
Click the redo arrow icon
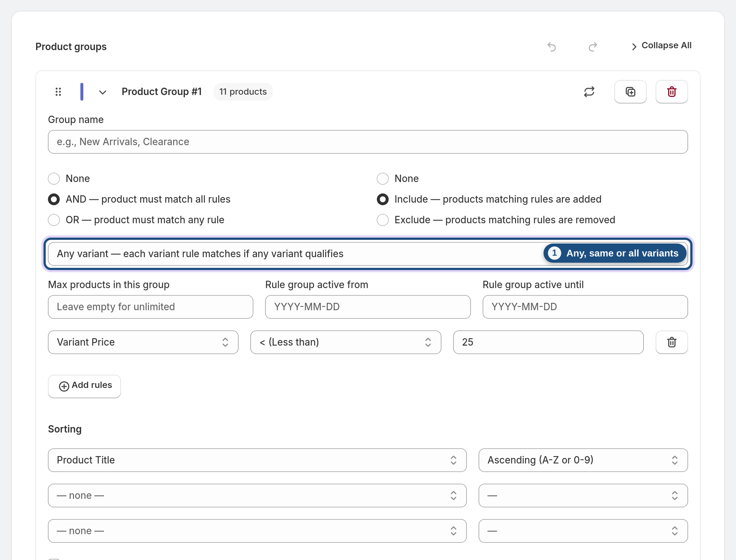593,47
